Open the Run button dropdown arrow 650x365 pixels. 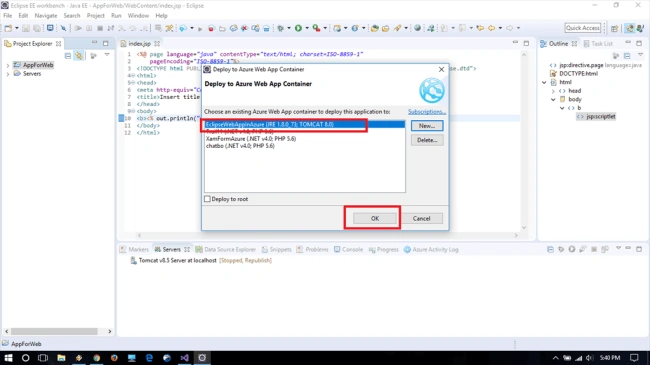point(307,28)
